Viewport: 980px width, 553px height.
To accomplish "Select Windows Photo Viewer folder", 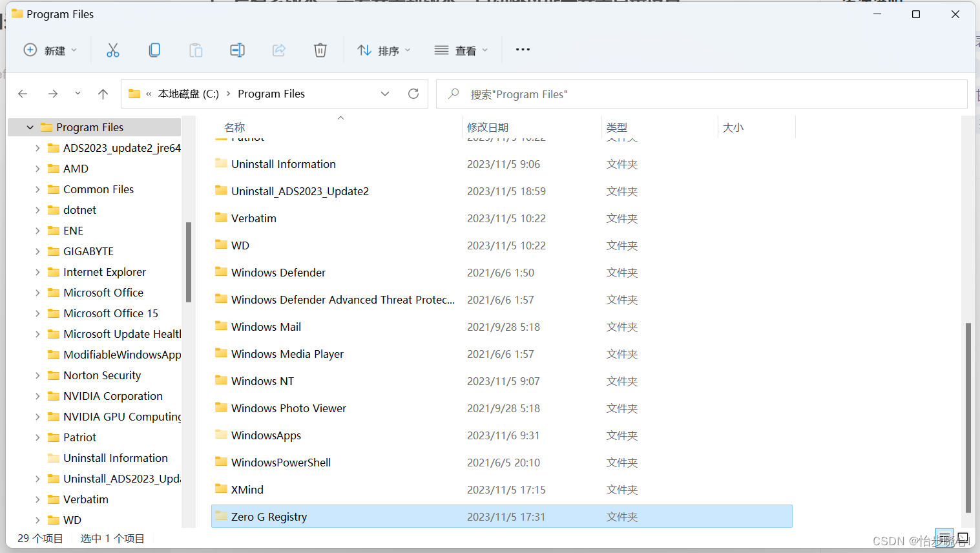I will pos(502,408).
